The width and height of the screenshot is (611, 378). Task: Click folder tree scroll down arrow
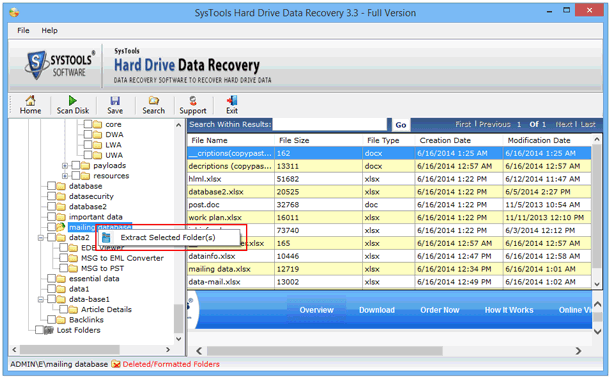[178, 339]
